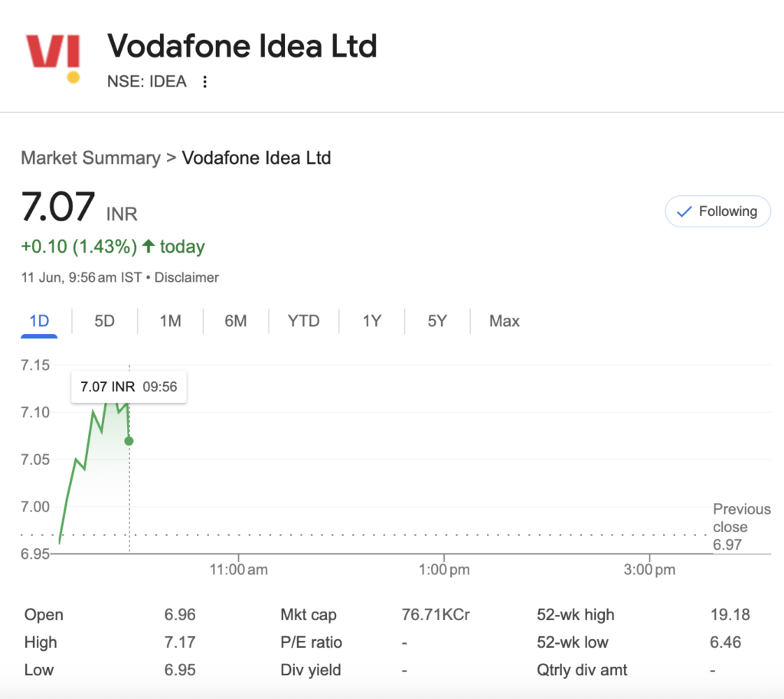The height and width of the screenshot is (699, 784).
Task: Open the Market Summary breadcrumb link
Action: [90, 158]
